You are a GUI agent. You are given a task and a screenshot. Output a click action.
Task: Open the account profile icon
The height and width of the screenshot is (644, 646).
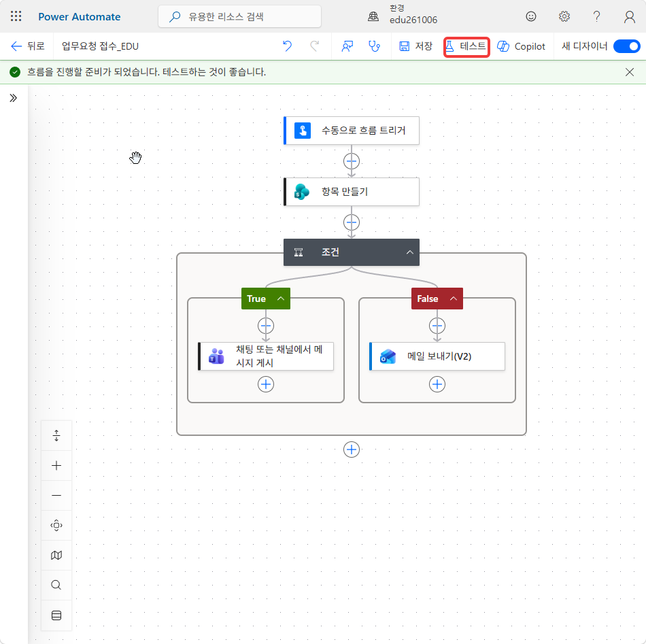(x=629, y=16)
